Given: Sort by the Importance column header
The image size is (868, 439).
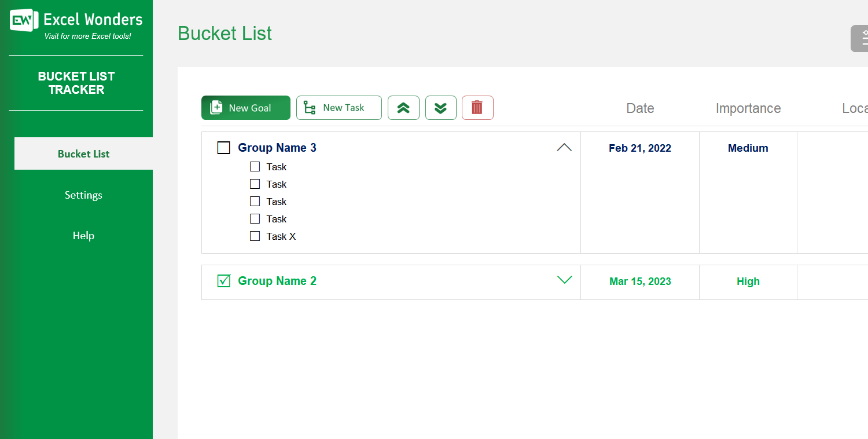Looking at the screenshot, I should (748, 108).
